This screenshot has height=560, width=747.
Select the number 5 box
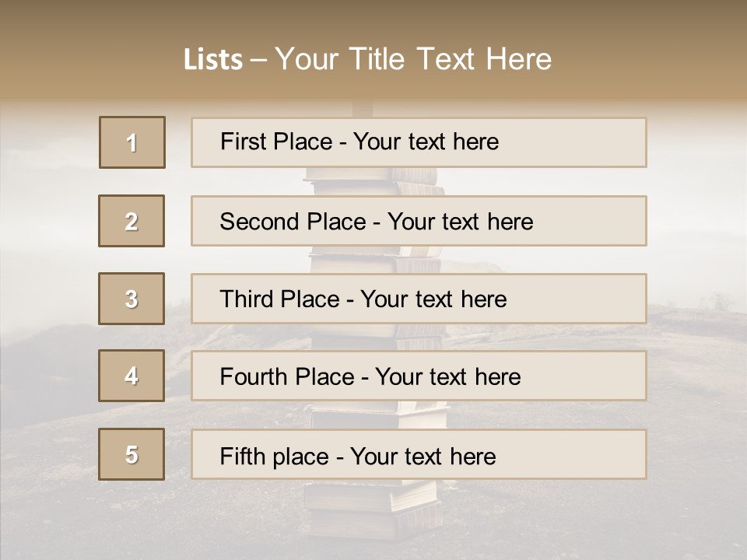(132, 454)
